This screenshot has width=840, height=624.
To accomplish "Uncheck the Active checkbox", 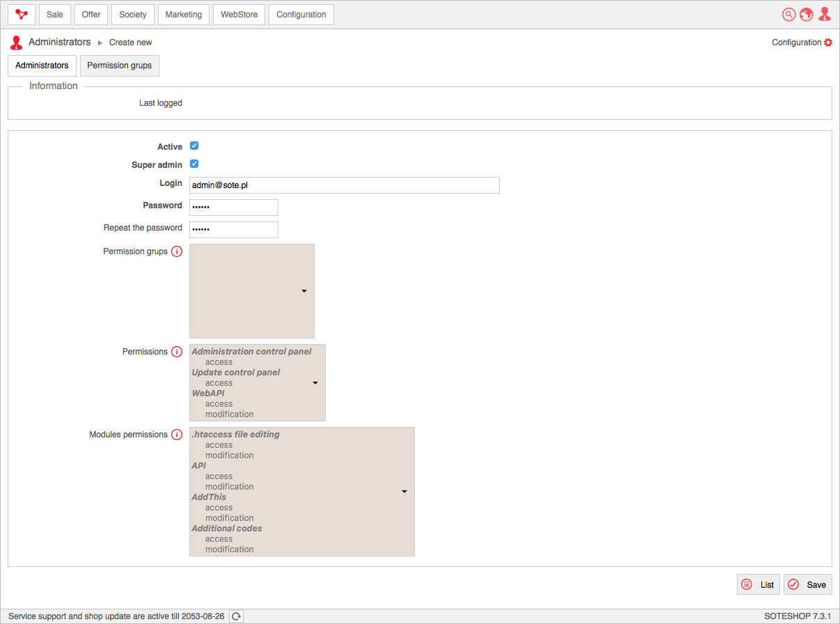I will (194, 146).
